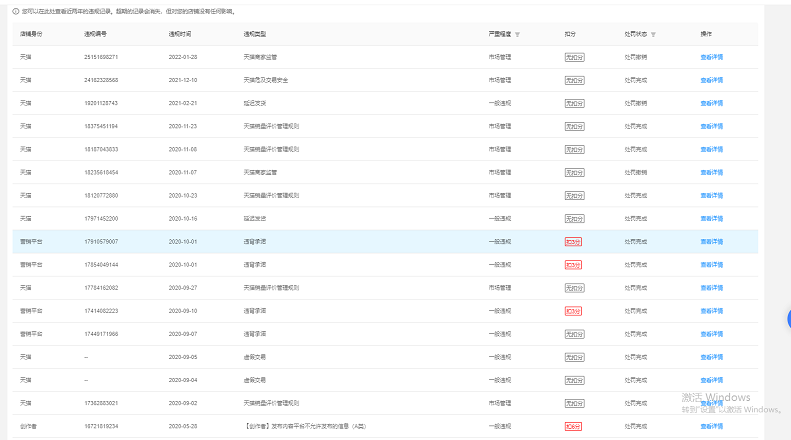Open 查看详情 for violation 17854049144
This screenshot has height=440, width=791.
[711, 264]
